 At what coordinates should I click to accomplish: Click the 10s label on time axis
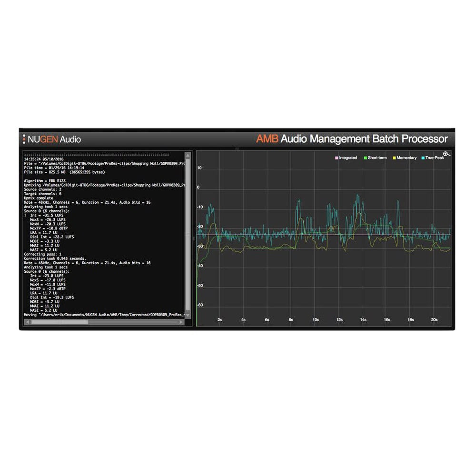click(x=316, y=320)
